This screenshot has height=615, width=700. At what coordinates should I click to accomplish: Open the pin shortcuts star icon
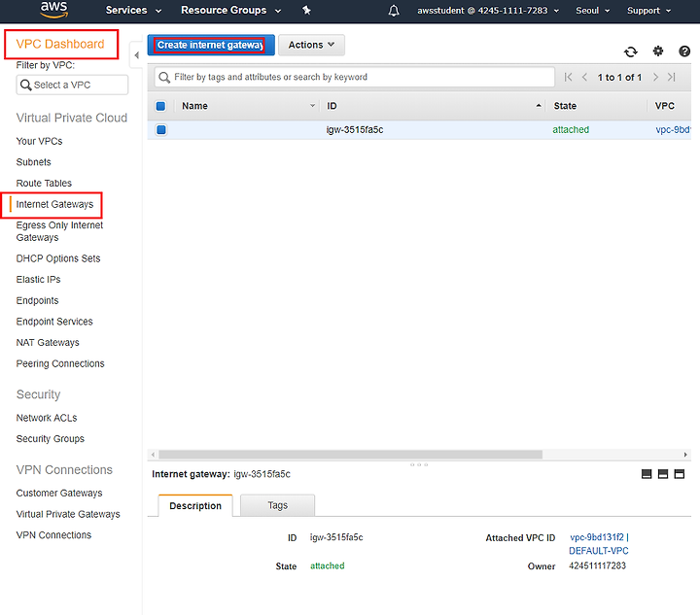click(x=306, y=11)
